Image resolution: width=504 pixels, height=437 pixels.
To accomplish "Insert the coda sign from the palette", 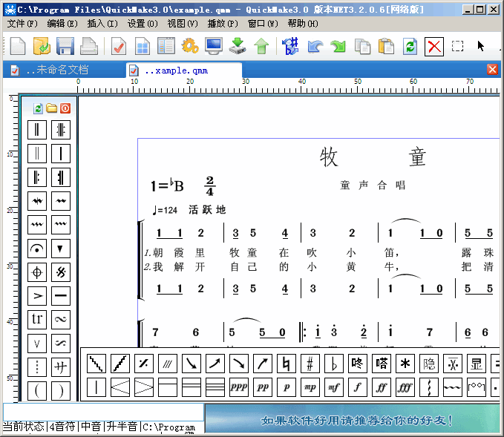I will click(37, 272).
